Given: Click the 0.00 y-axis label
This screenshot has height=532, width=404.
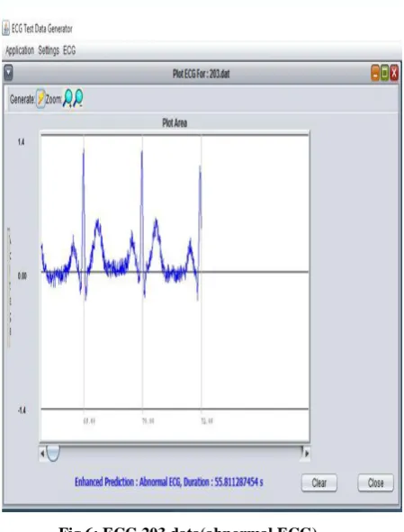Looking at the screenshot, I should pyautogui.click(x=22, y=275).
